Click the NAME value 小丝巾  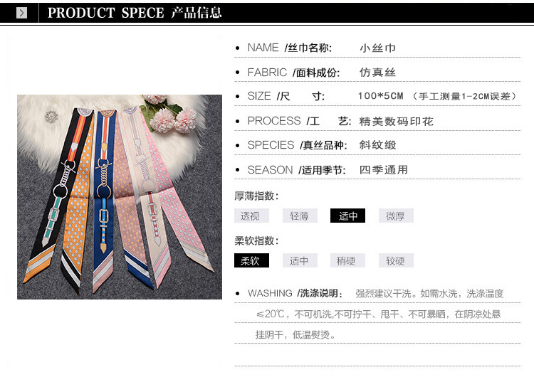tap(377, 48)
